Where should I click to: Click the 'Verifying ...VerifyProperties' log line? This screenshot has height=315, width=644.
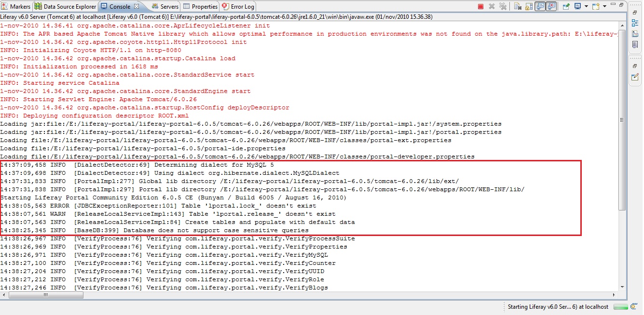(x=174, y=247)
